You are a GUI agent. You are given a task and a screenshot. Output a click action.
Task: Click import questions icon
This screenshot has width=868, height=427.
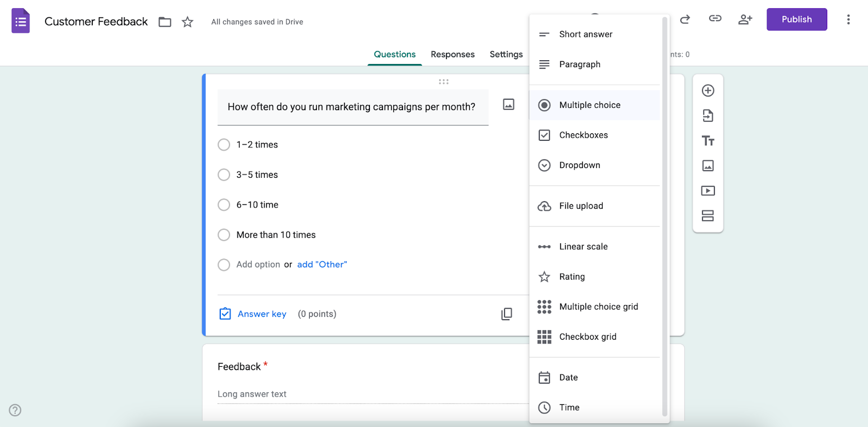pos(708,115)
